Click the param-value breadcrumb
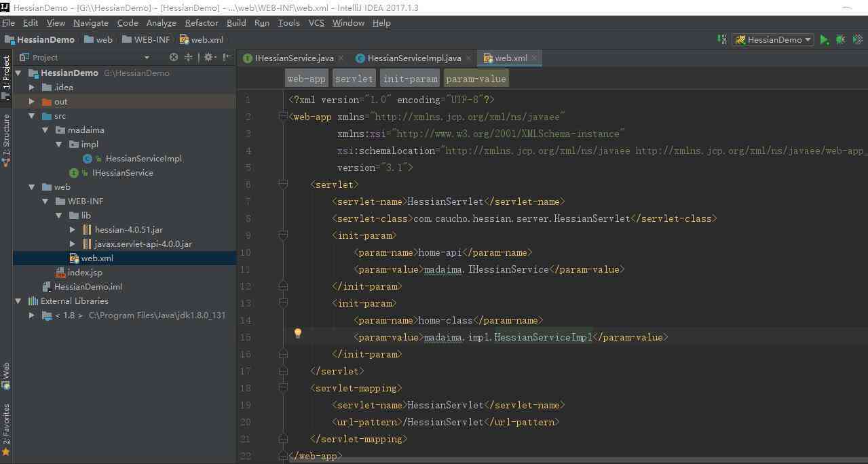The image size is (868, 464). click(x=476, y=79)
